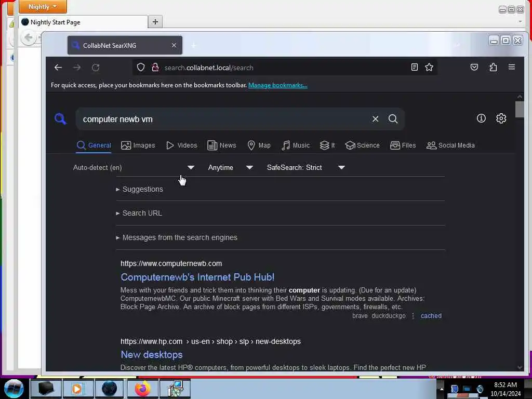Click the Manage bookmarks link
Screen dimensions: 532x399
click(x=278, y=85)
